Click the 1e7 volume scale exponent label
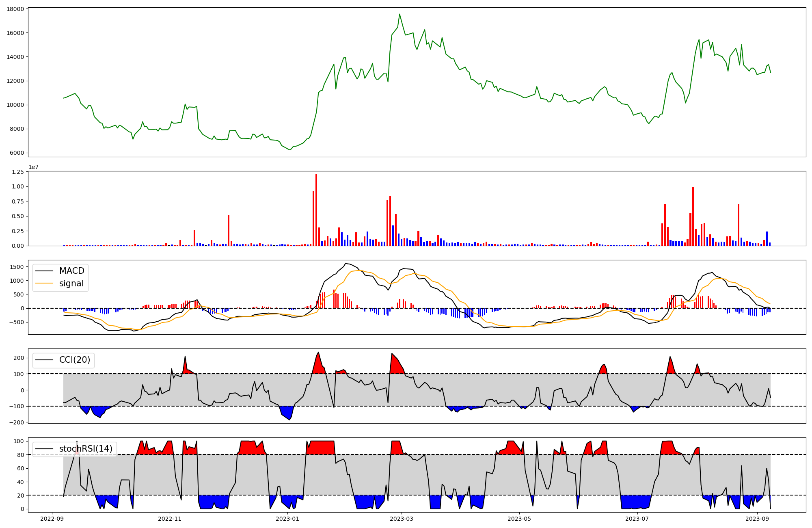 coord(33,167)
